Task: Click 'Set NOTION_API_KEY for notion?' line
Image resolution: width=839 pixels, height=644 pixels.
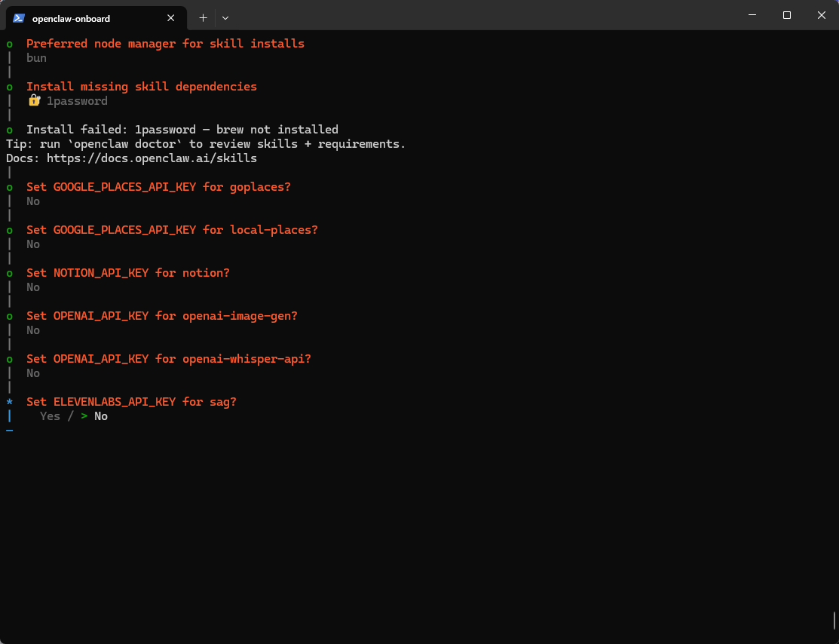Action: pyautogui.click(x=128, y=273)
